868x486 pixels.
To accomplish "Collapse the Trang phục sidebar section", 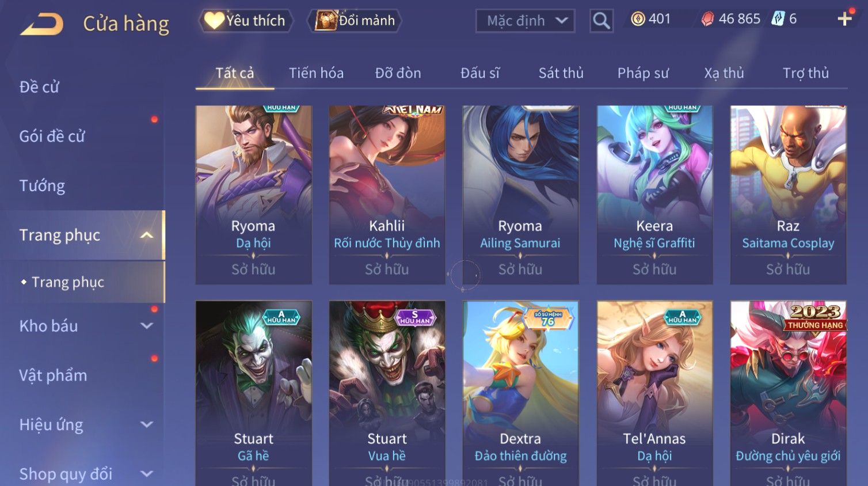I will (147, 235).
